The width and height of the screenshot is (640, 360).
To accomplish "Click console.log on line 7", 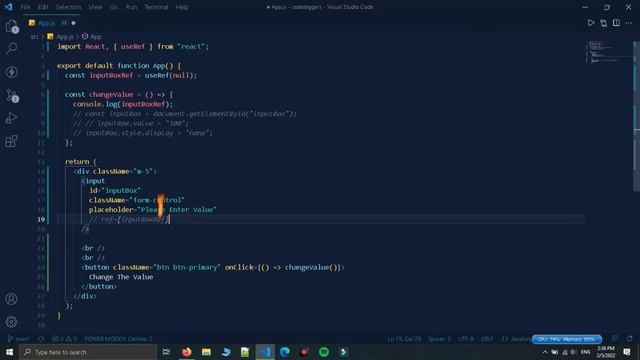I will (x=96, y=104).
